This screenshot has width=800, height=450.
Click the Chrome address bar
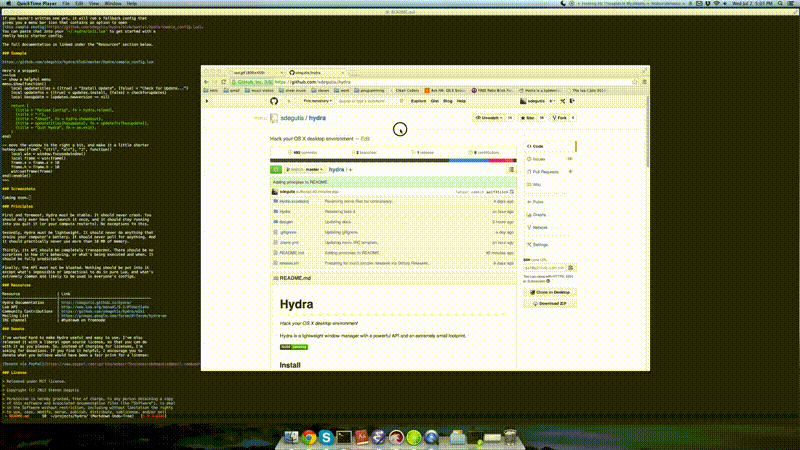(x=430, y=82)
